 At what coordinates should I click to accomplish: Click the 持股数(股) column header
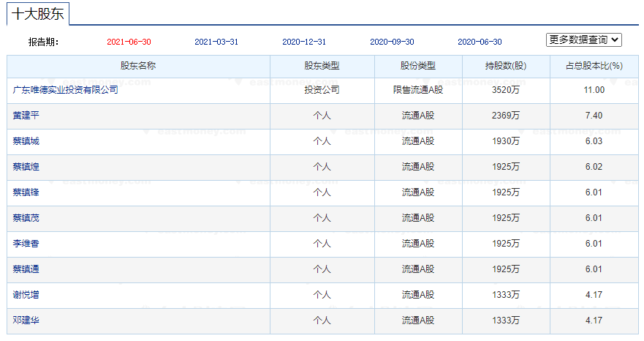[506, 66]
